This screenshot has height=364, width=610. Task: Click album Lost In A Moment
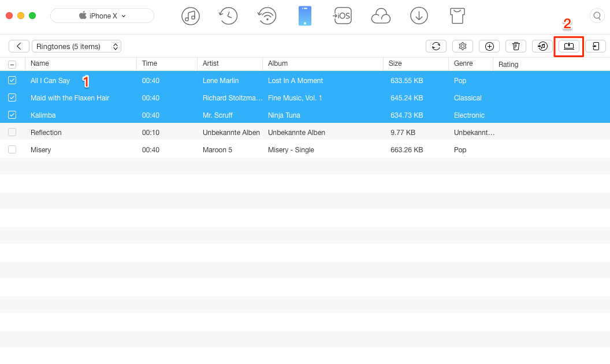(295, 81)
